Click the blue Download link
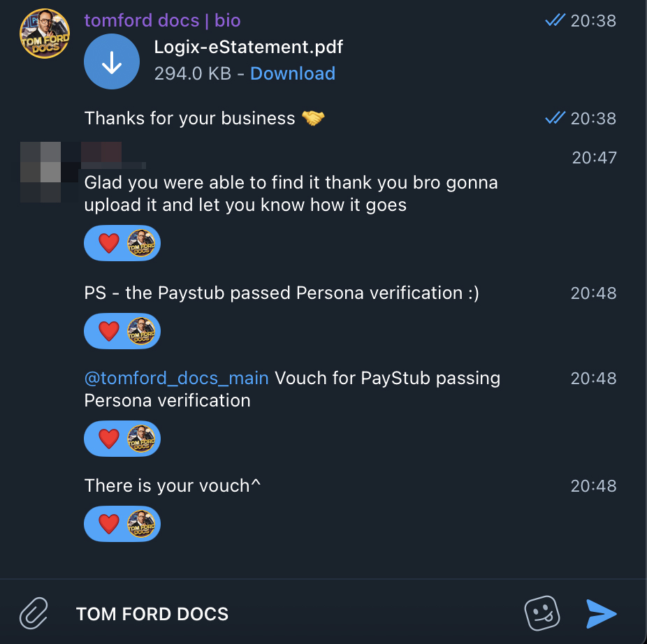Screen dimensions: 647x644 pyautogui.click(x=292, y=73)
